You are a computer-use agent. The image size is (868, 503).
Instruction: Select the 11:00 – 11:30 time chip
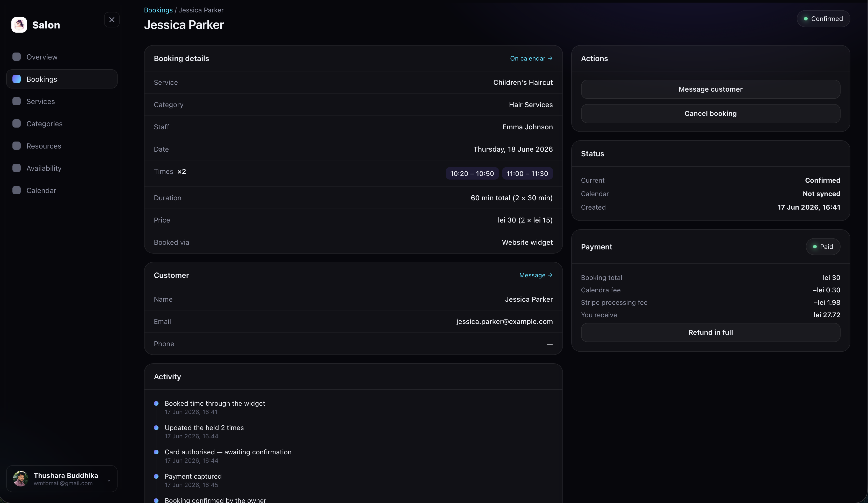pos(527,174)
